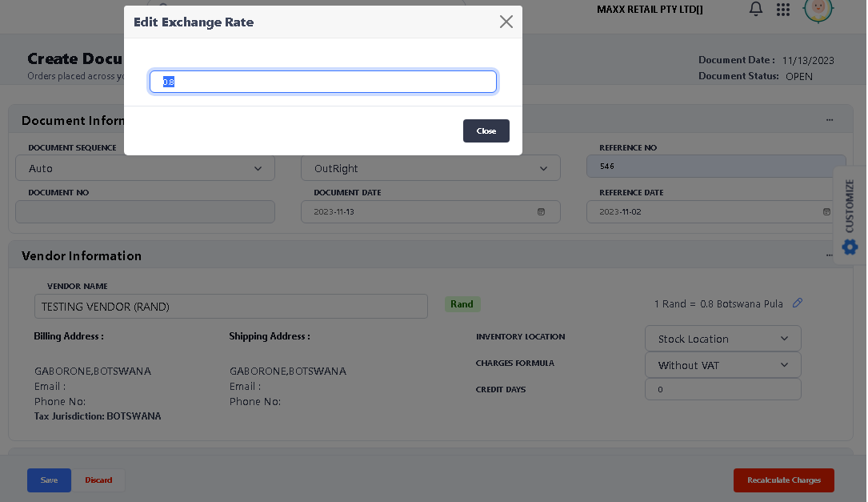Expand the OutRight dropdown
This screenshot has width=868, height=502.
(x=430, y=168)
